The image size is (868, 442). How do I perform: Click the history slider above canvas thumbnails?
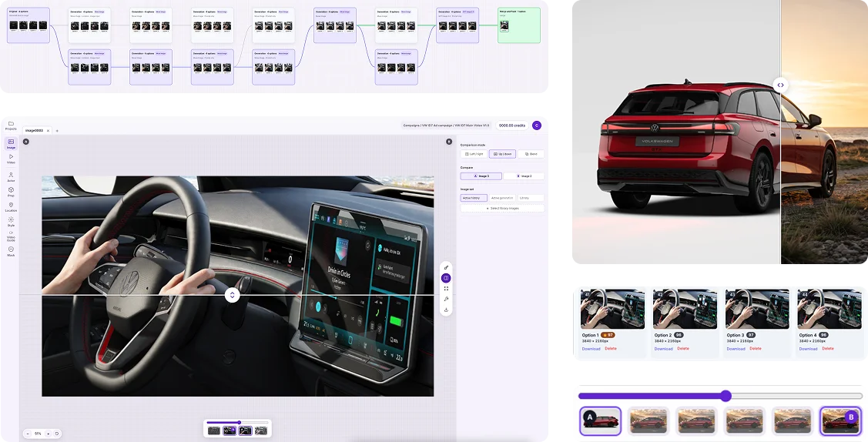(237, 423)
